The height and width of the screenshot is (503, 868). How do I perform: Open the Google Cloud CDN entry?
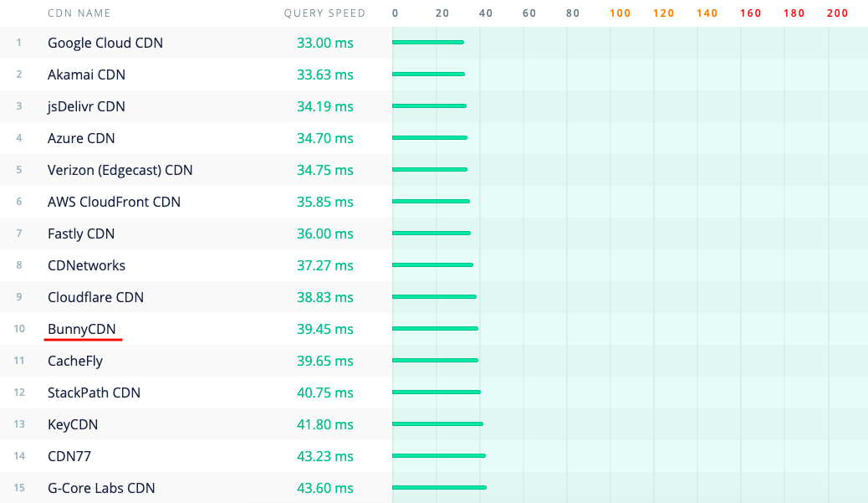pos(105,43)
